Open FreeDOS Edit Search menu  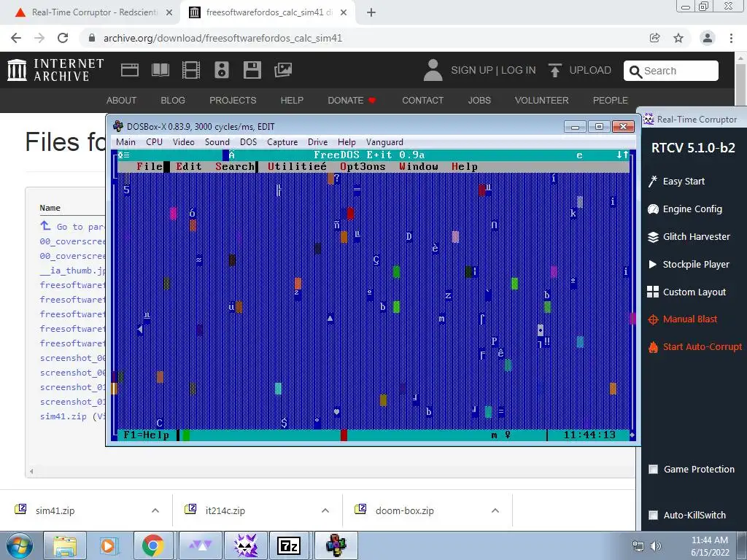tap(234, 167)
